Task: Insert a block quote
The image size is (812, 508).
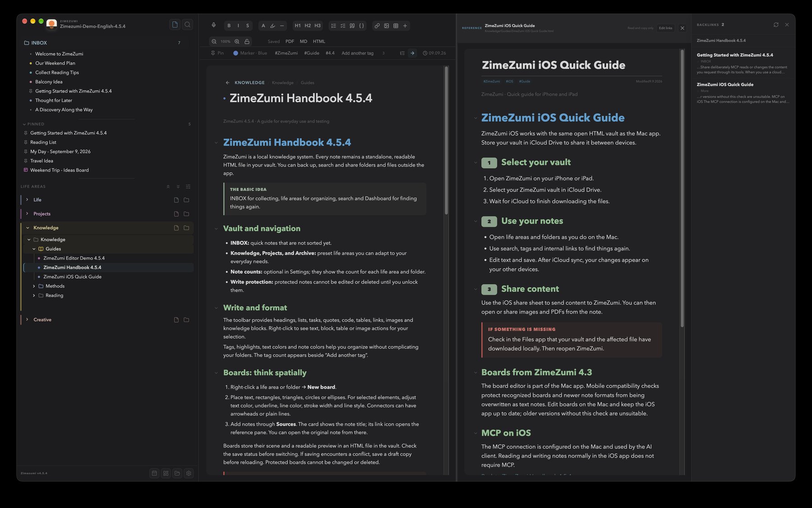Action: point(352,26)
